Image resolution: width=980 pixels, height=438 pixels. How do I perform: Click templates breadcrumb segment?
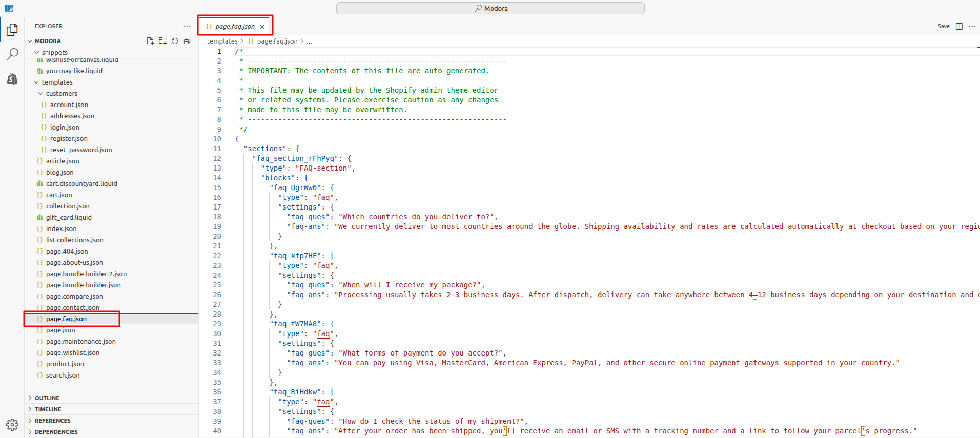222,41
